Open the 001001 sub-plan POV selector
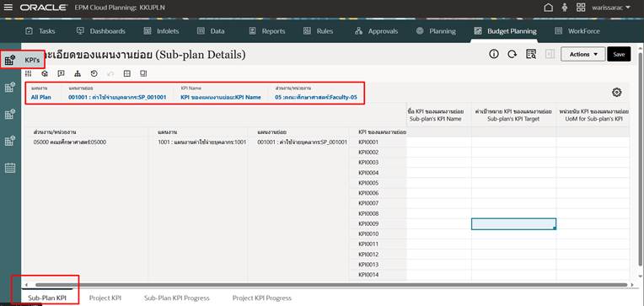The image size is (644, 306). point(117,97)
